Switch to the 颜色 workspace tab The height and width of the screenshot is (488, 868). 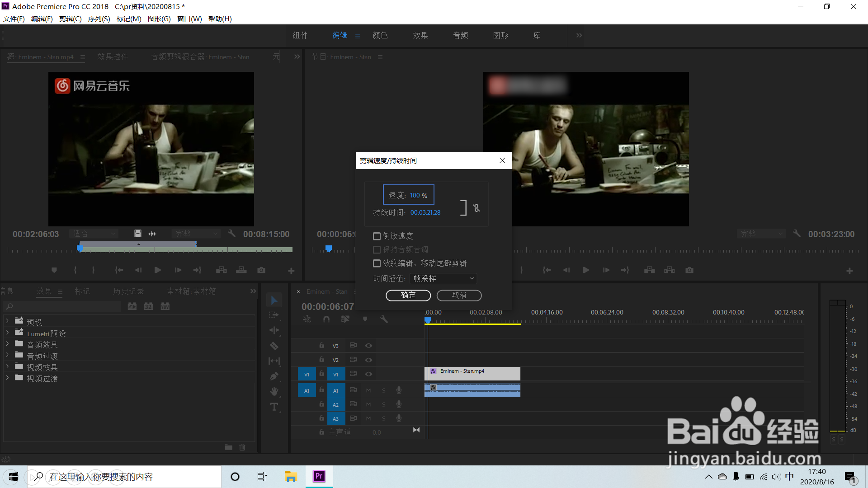[x=380, y=35]
